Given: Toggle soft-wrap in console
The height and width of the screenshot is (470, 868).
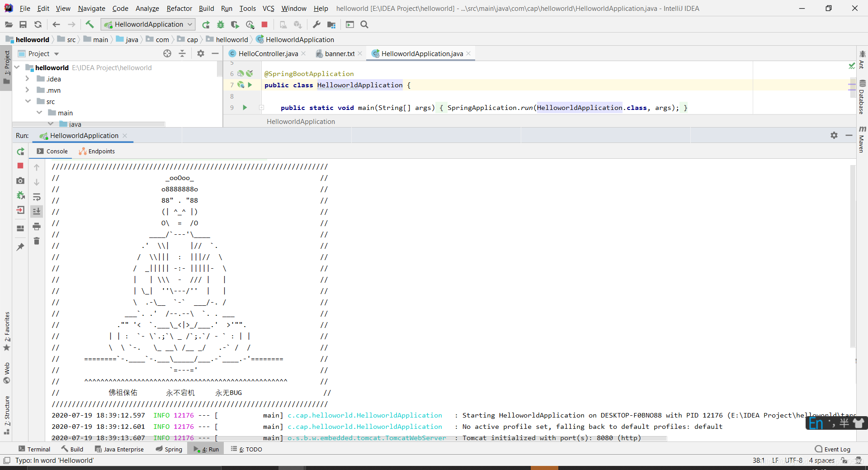Looking at the screenshot, I should click(37, 197).
